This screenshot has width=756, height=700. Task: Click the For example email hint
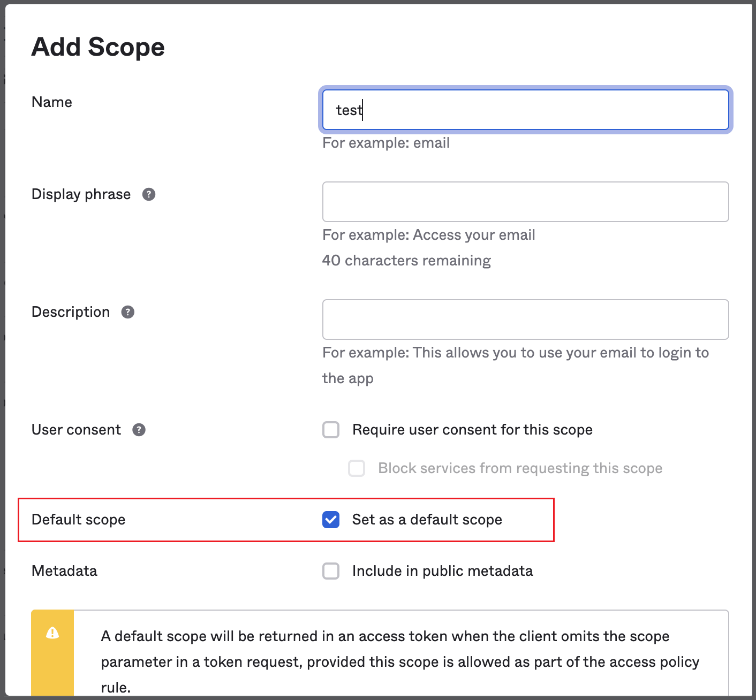click(x=386, y=143)
